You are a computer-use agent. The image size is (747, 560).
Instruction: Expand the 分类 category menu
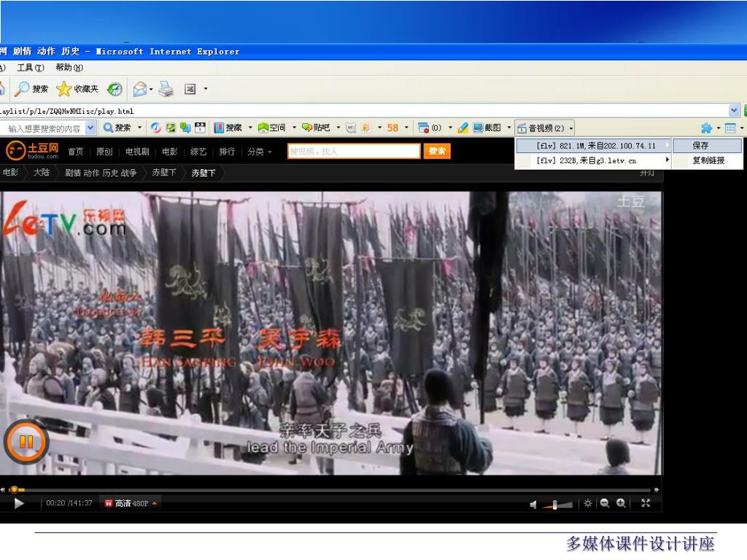(x=259, y=152)
